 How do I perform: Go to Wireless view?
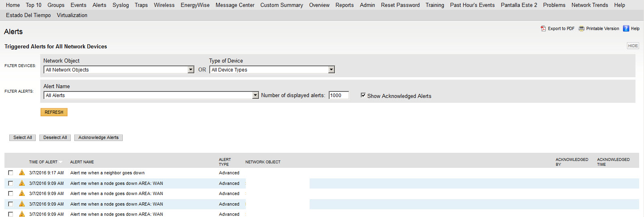pos(164,5)
